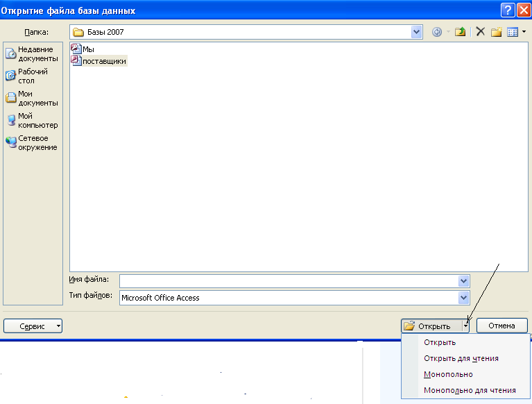Open back button history dropdown arrow

point(448,32)
